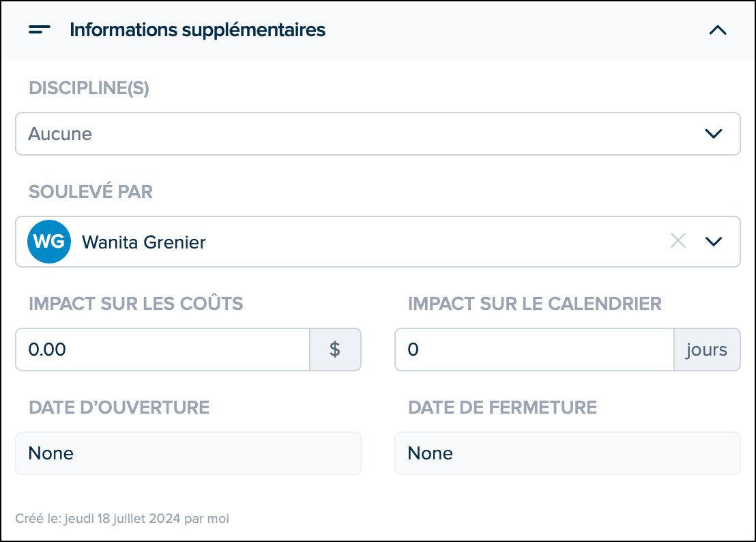This screenshot has height=542, width=756.
Task: Click the Soulevé par label
Action: click(91, 192)
